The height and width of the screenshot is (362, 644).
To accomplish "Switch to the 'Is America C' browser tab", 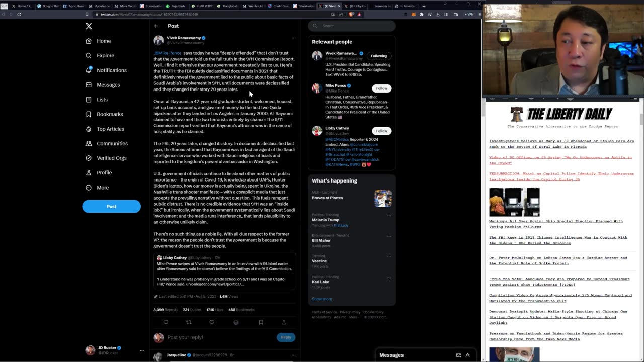I will coord(405,6).
